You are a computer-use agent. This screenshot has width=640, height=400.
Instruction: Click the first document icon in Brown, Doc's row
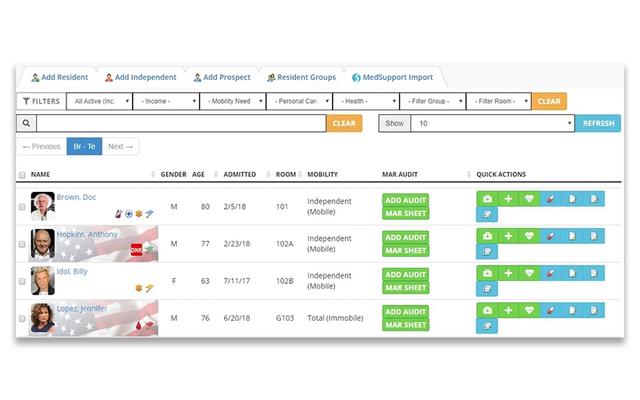pos(573,199)
